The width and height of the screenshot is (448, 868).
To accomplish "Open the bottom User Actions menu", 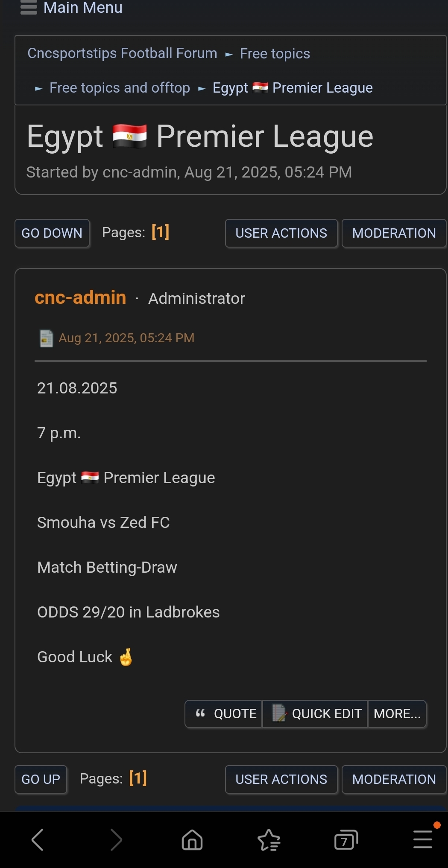I will pos(281,779).
